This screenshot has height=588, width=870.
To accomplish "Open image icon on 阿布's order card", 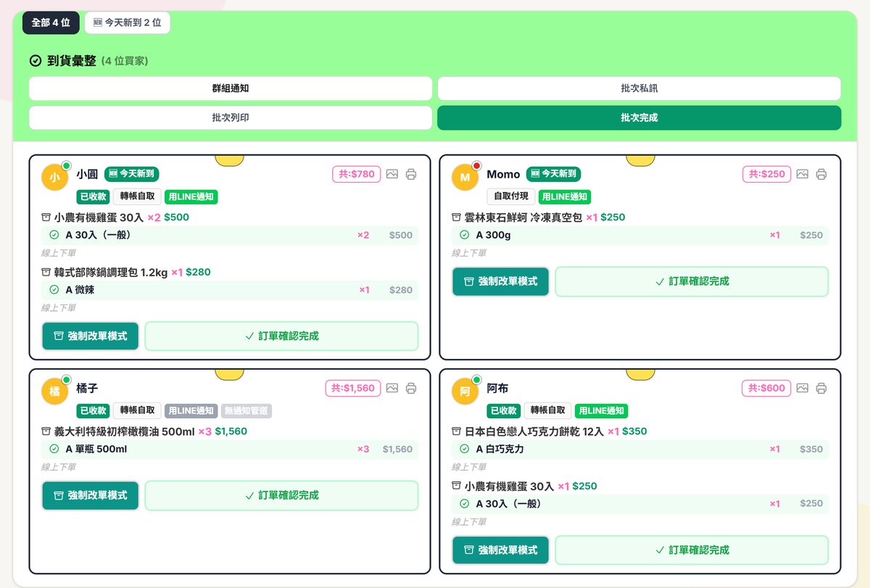I will click(x=803, y=388).
